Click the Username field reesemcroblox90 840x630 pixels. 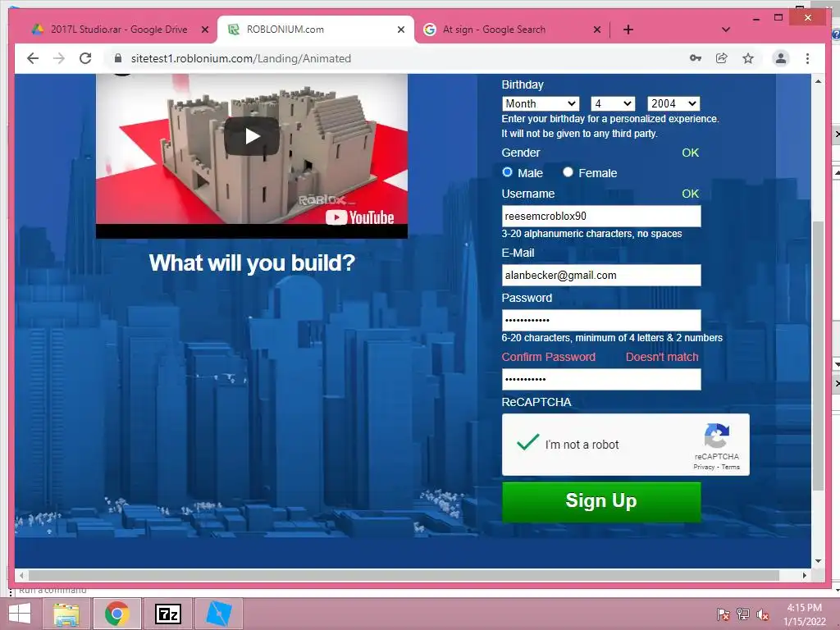click(x=601, y=216)
